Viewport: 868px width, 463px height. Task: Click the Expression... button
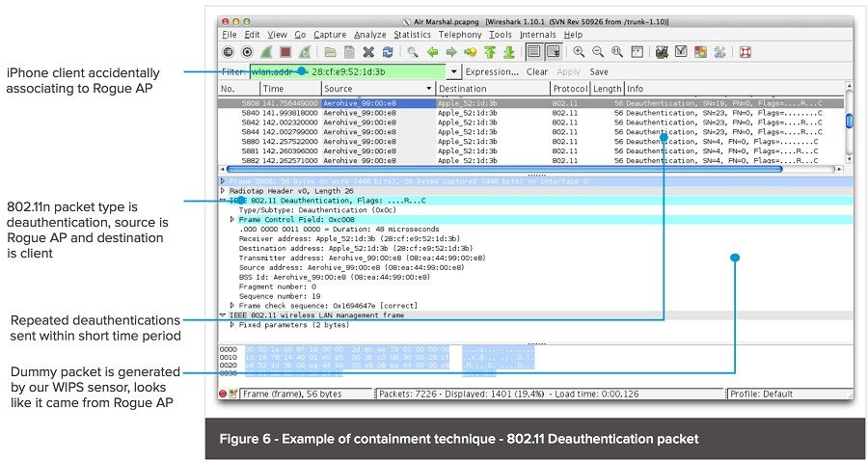point(492,72)
